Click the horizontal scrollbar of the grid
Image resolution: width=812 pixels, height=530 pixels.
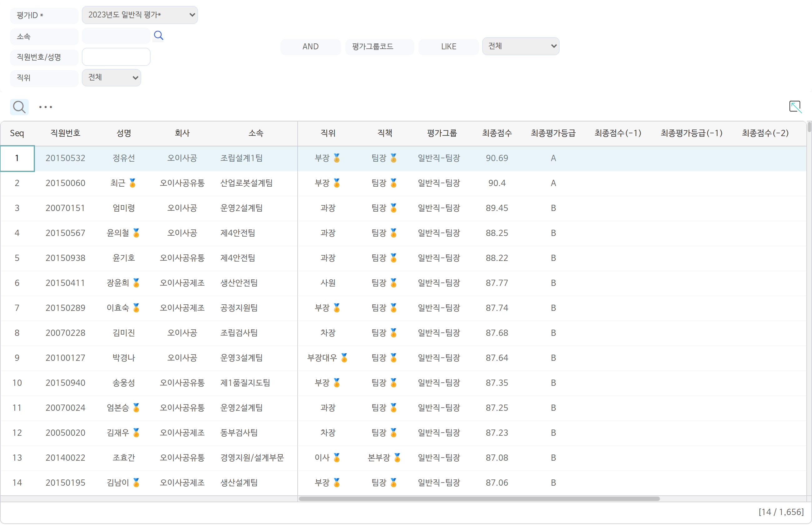point(479,499)
